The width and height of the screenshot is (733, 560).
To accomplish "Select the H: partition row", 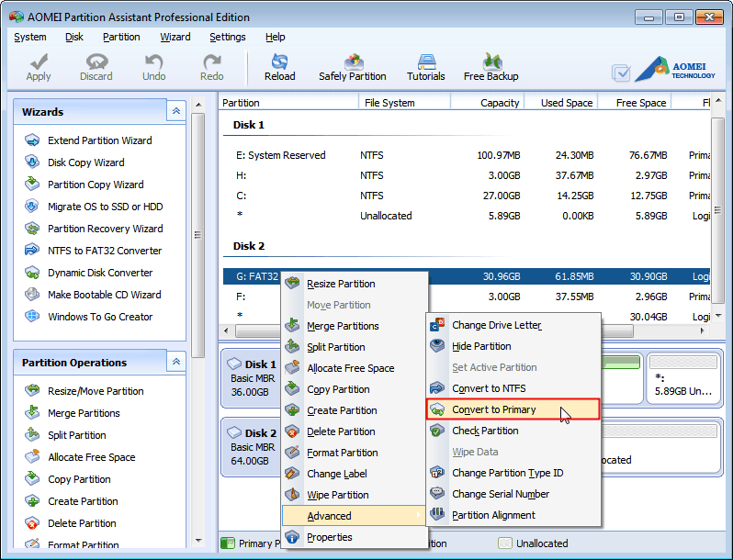I will pos(467,175).
